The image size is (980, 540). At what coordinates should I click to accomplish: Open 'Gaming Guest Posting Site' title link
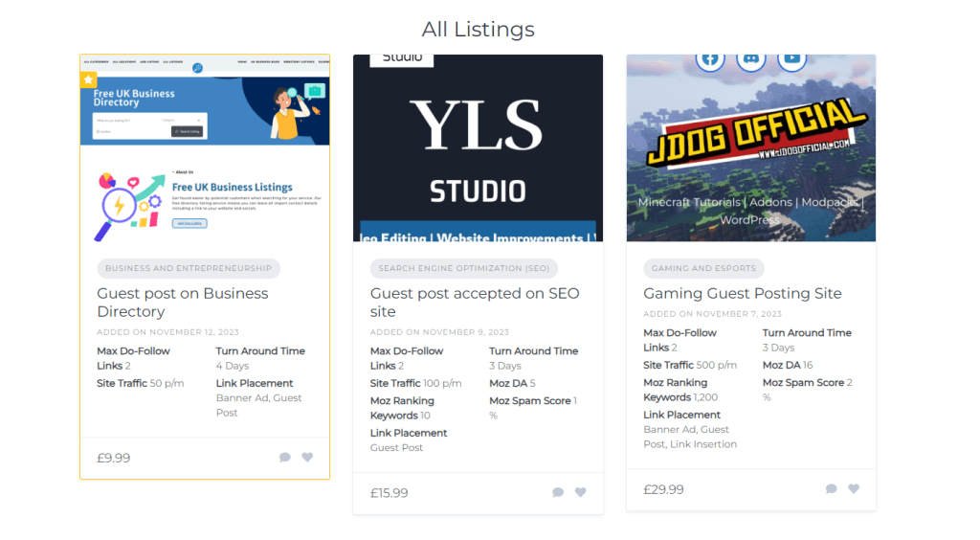click(x=742, y=294)
